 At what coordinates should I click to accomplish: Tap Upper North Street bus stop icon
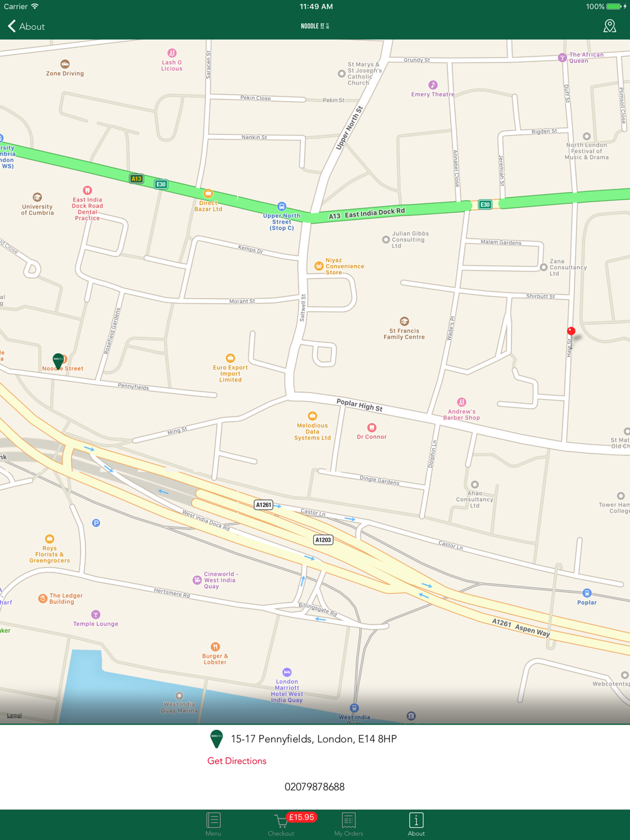pyautogui.click(x=282, y=207)
